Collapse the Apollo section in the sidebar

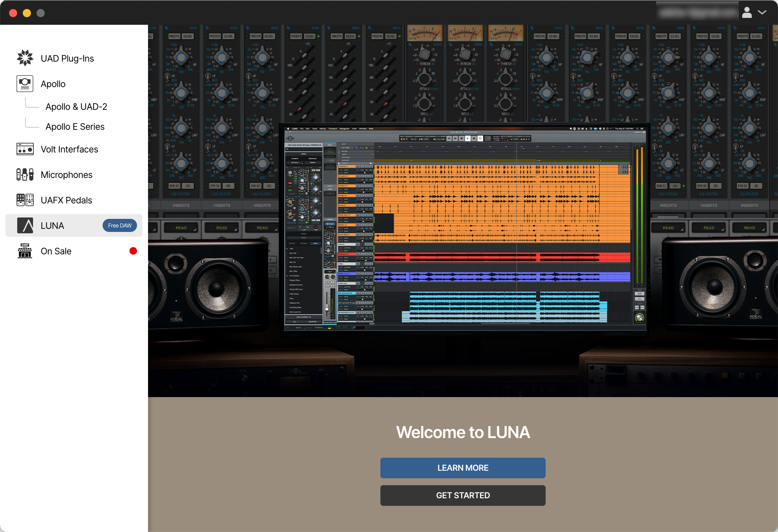click(53, 84)
